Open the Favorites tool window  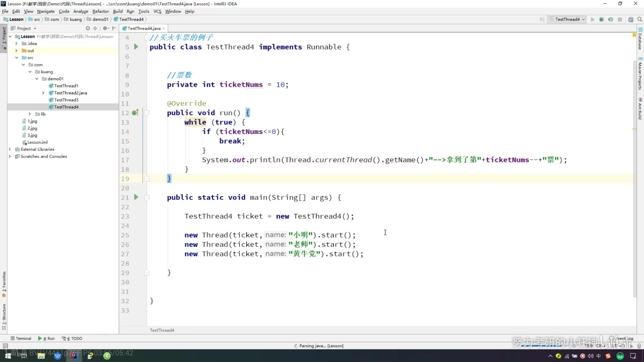coord(4,284)
